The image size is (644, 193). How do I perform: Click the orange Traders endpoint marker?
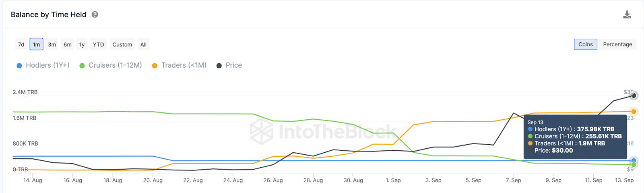[634, 112]
